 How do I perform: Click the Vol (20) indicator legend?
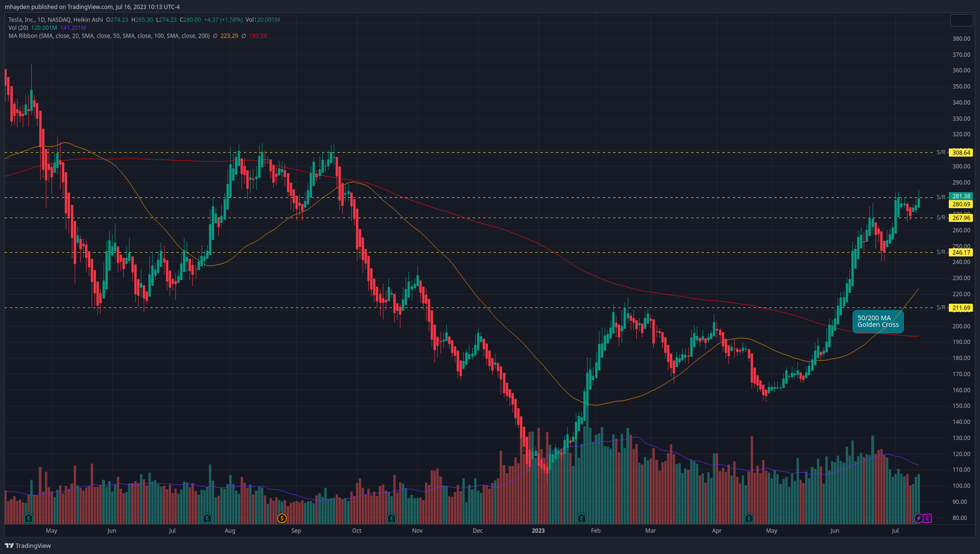click(x=18, y=27)
